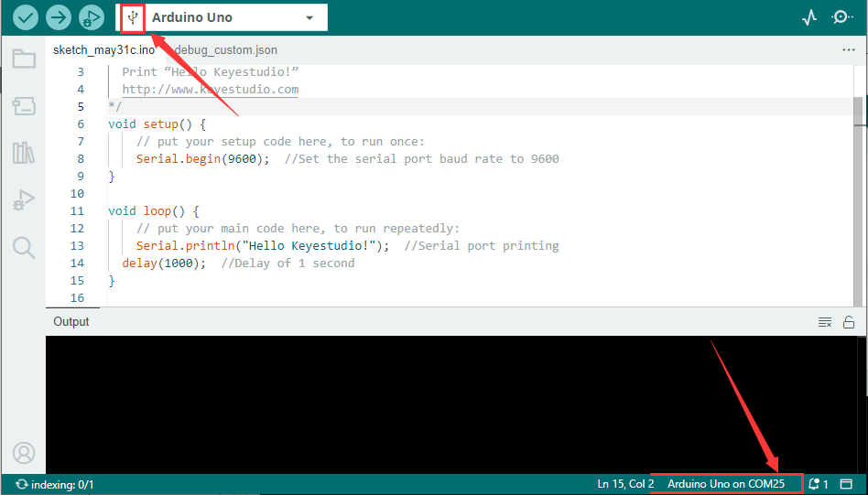This screenshot has height=495, width=868.
Task: Click the Verify sketch checkmark button
Action: click(26, 17)
